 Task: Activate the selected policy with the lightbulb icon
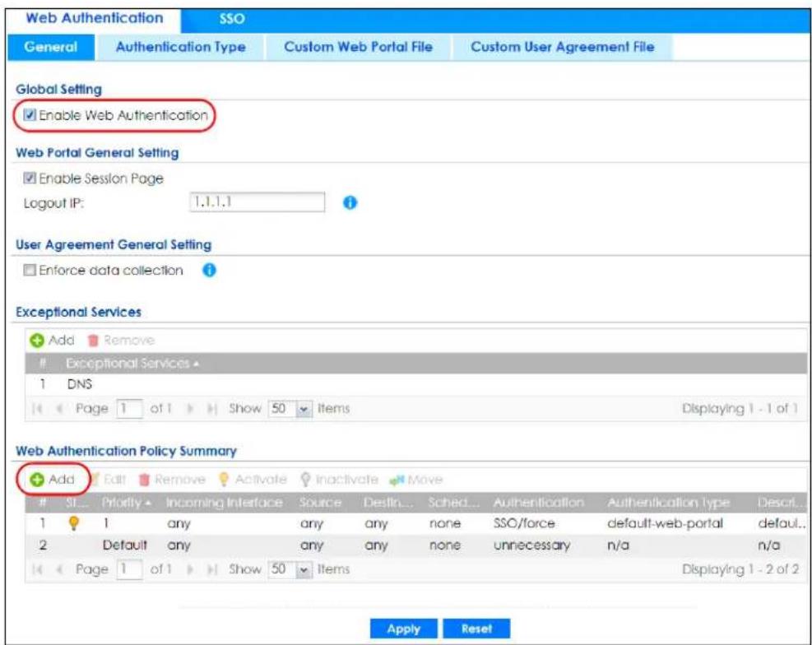tap(253, 480)
